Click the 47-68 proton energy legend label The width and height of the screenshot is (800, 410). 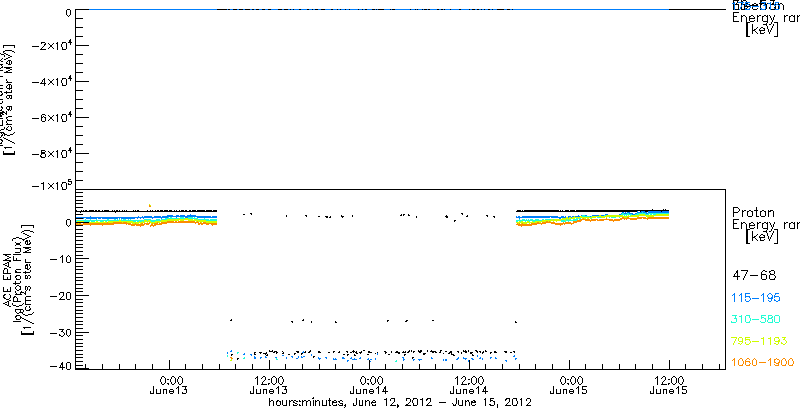click(754, 276)
